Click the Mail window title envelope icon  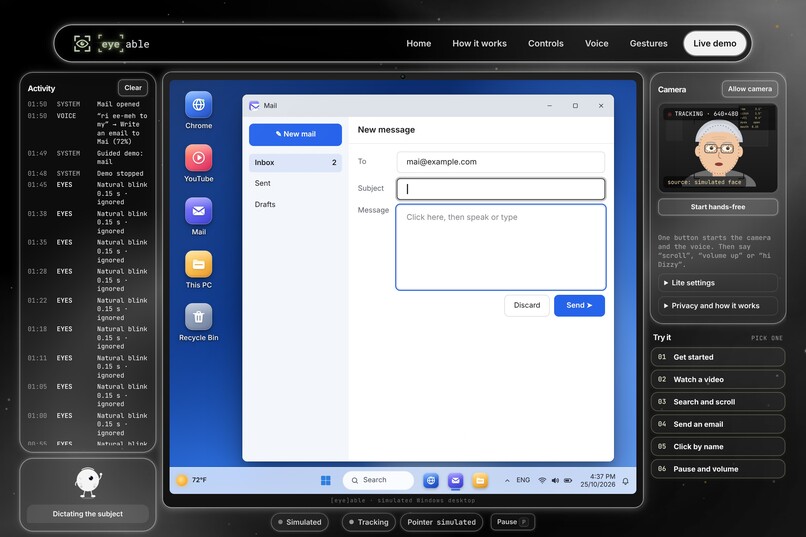click(x=254, y=105)
